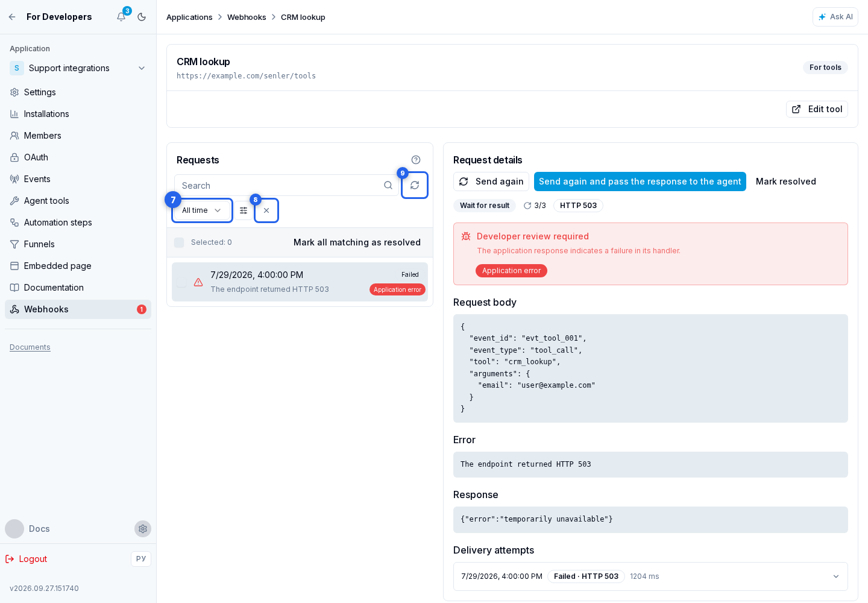Viewport: 868px width, 603px height.
Task: Click the bug icon in Developer review required
Action: click(466, 236)
